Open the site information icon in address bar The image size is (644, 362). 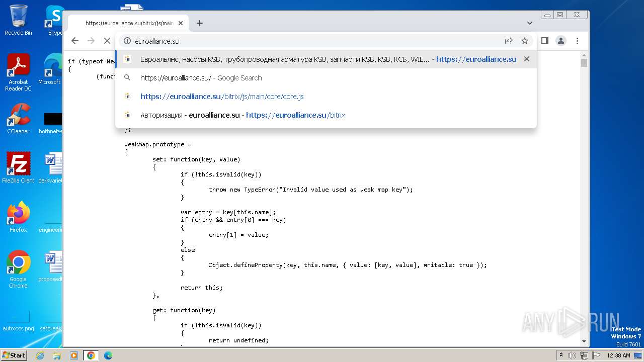(x=127, y=41)
